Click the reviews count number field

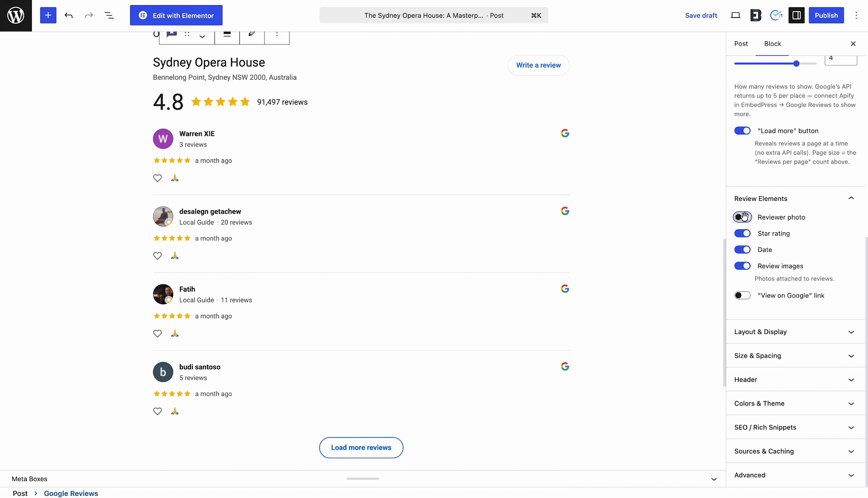(x=840, y=60)
